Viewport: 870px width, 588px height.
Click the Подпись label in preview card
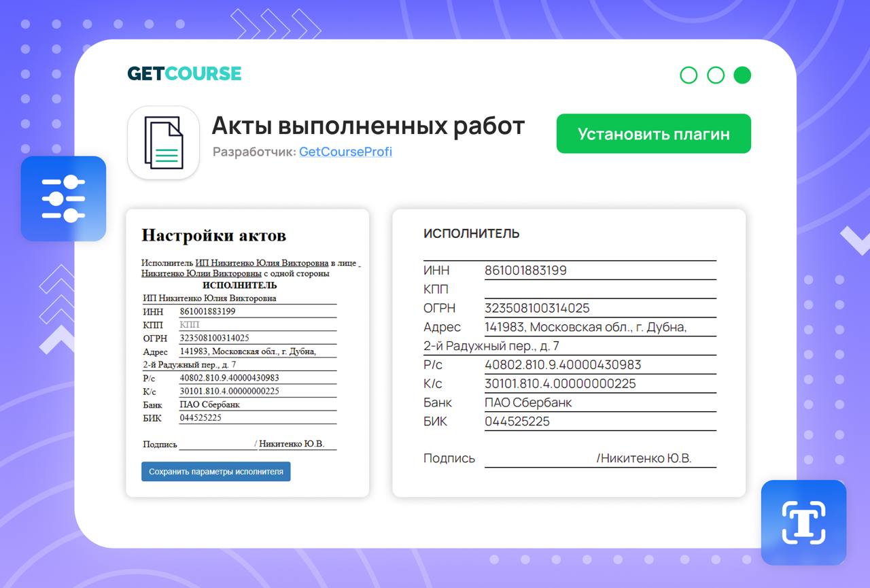(449, 459)
